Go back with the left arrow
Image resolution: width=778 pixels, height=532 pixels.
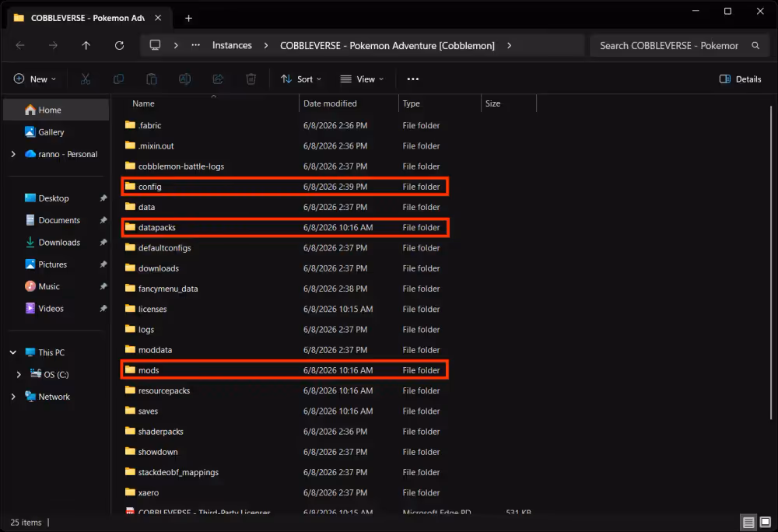20,46
